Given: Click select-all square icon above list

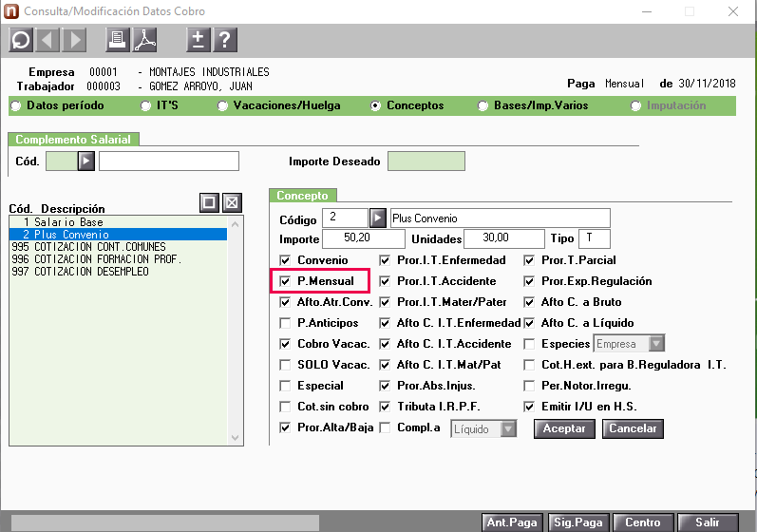Looking at the screenshot, I should 209,202.
